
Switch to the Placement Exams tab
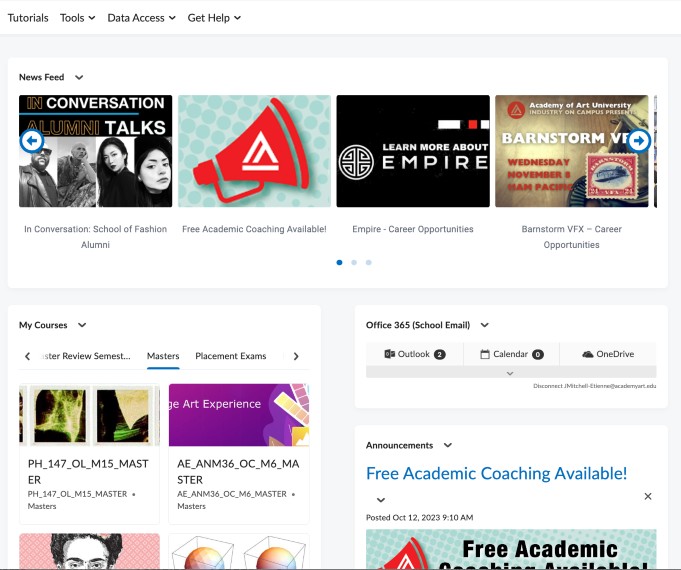pos(230,356)
